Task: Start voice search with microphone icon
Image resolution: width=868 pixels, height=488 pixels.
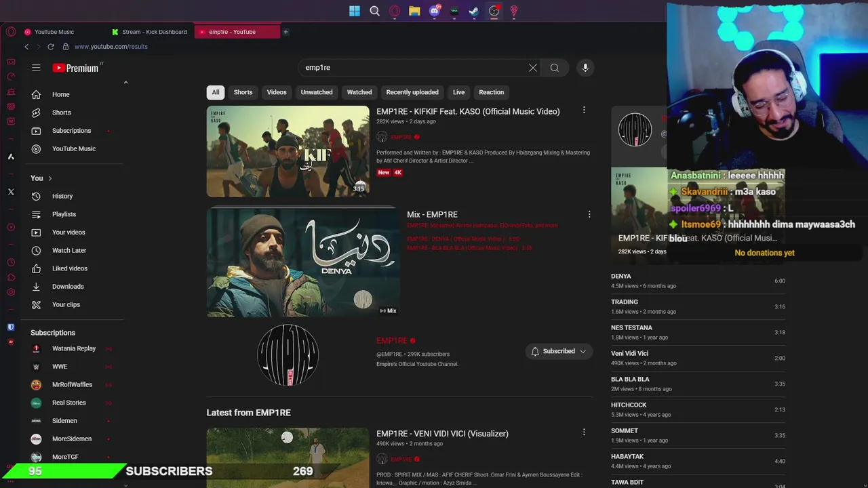Action: pos(585,68)
